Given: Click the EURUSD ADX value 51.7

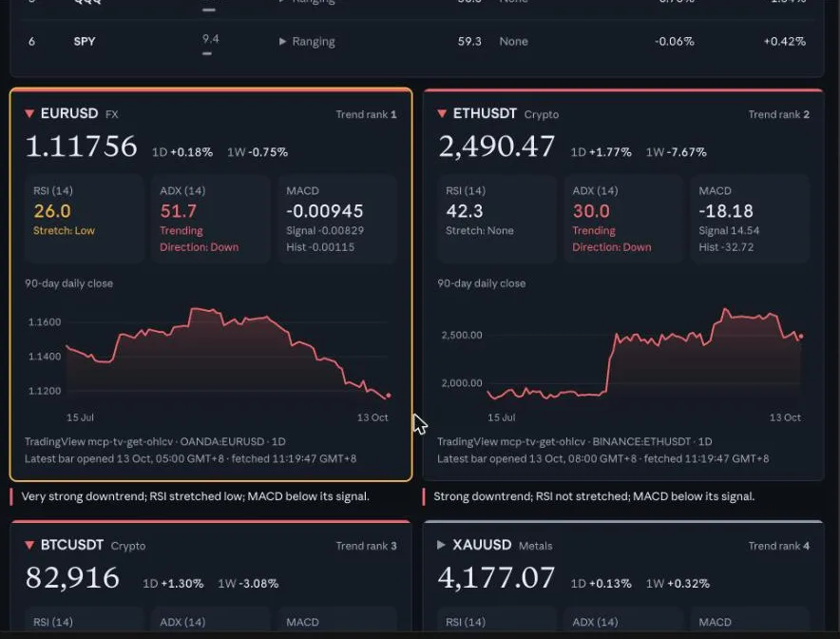Looking at the screenshot, I should (179, 211).
